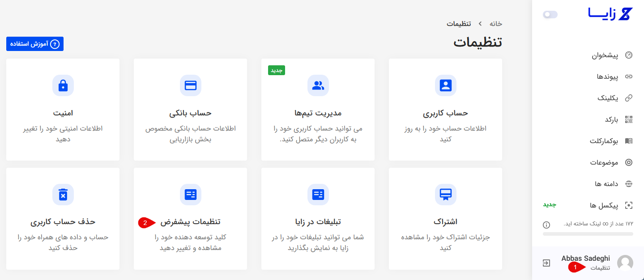Select the security padlock icon

63,85
